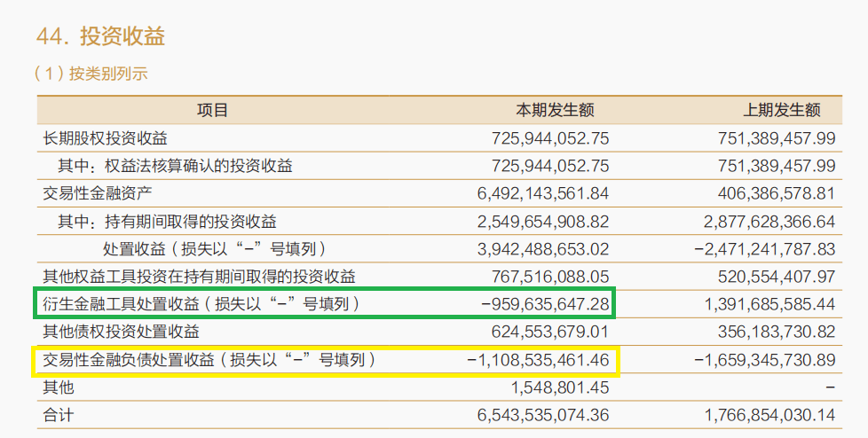
Task: Select the "项目" column header
Action: point(213,110)
